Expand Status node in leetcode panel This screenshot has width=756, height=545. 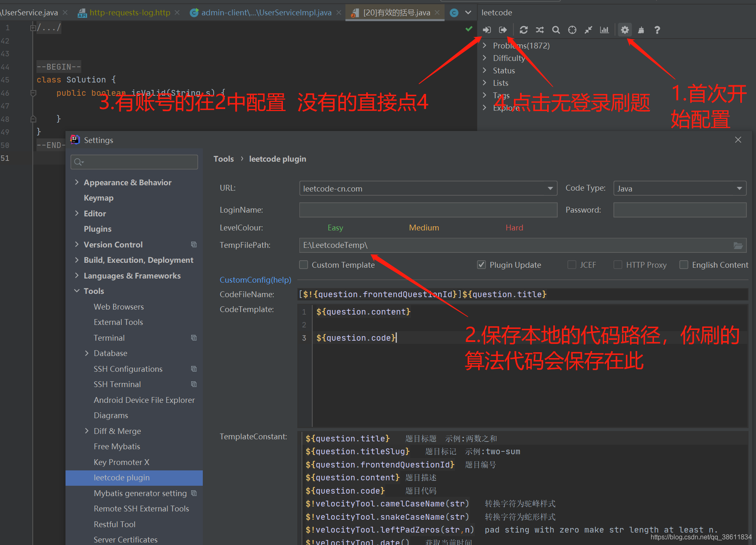click(x=485, y=70)
